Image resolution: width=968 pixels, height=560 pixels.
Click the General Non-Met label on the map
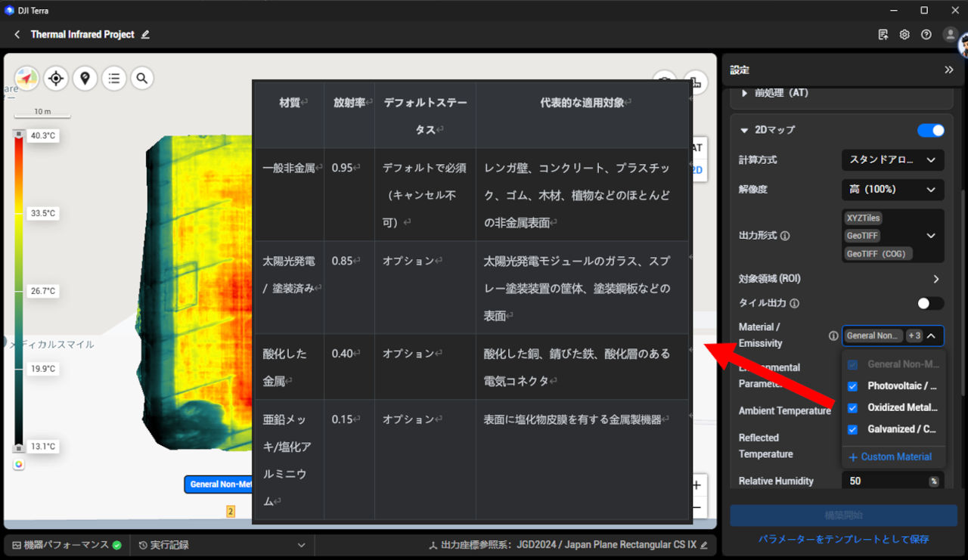220,484
